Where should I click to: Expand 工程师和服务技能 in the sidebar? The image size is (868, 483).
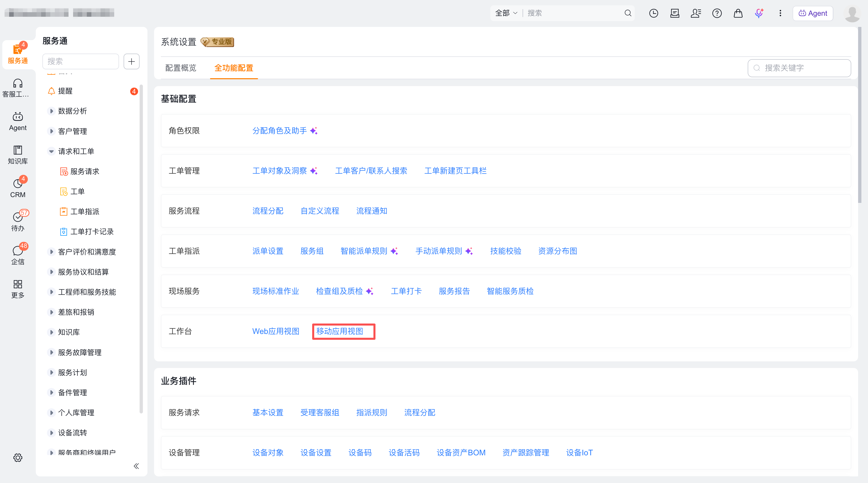pos(51,292)
